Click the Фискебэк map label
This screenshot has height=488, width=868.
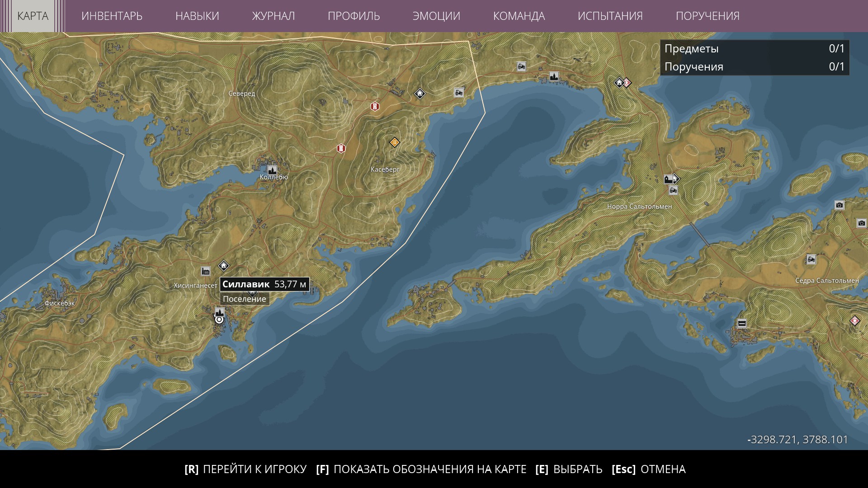click(60, 303)
